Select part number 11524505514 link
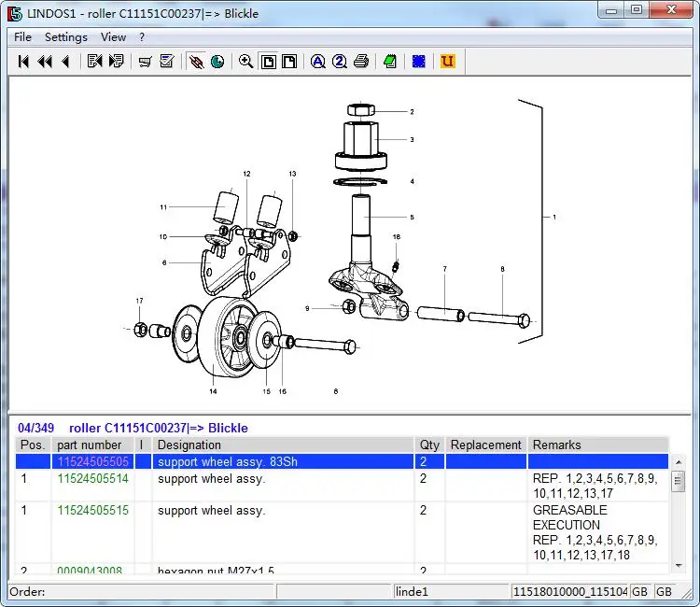 pyautogui.click(x=92, y=478)
